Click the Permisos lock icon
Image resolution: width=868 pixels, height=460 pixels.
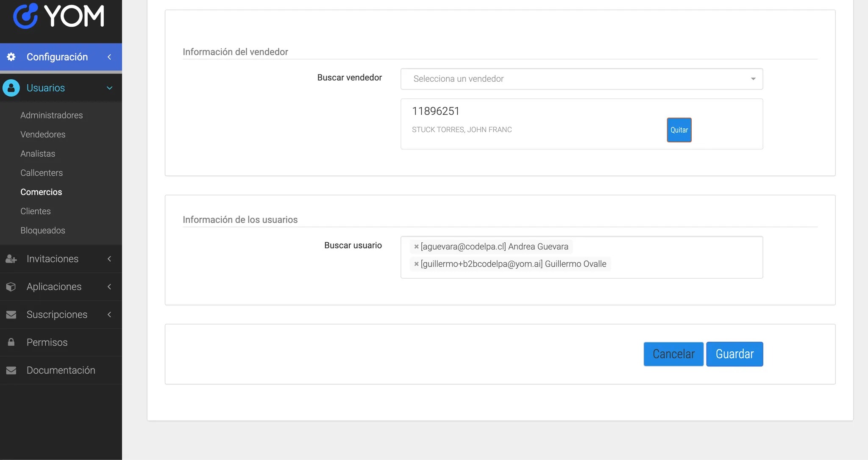click(11, 342)
